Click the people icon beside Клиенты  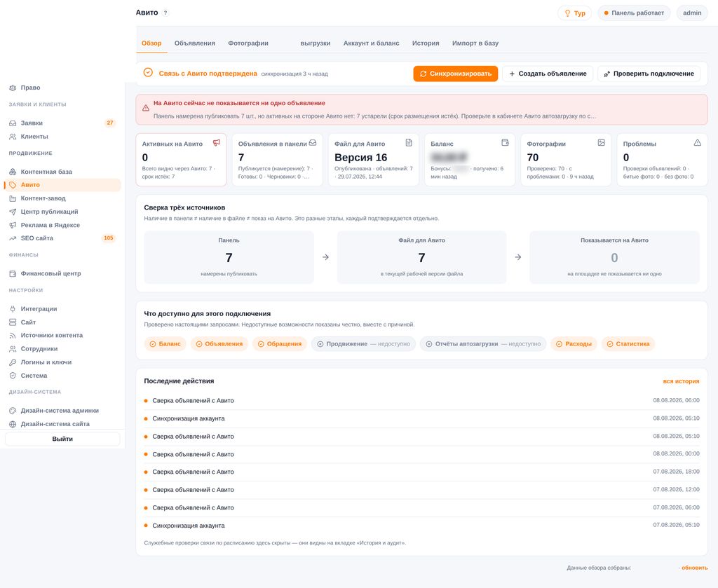pyautogui.click(x=13, y=137)
